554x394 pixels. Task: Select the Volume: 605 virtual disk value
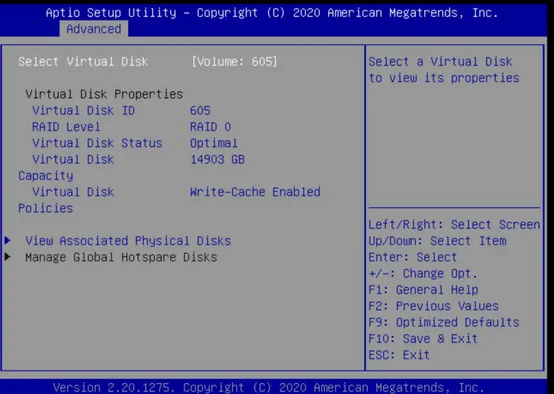(x=234, y=62)
